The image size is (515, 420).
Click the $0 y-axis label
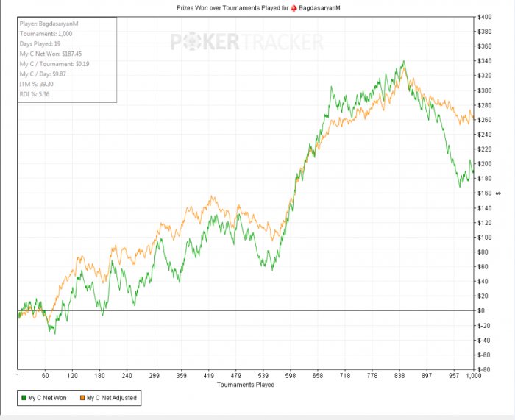[481, 310]
